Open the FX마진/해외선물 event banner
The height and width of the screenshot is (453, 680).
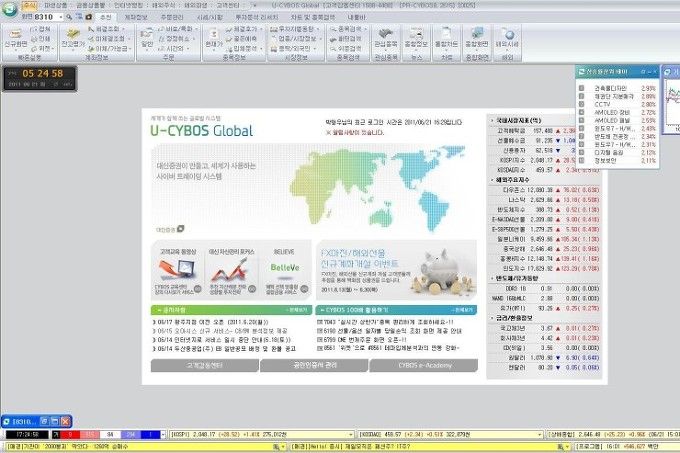point(396,270)
